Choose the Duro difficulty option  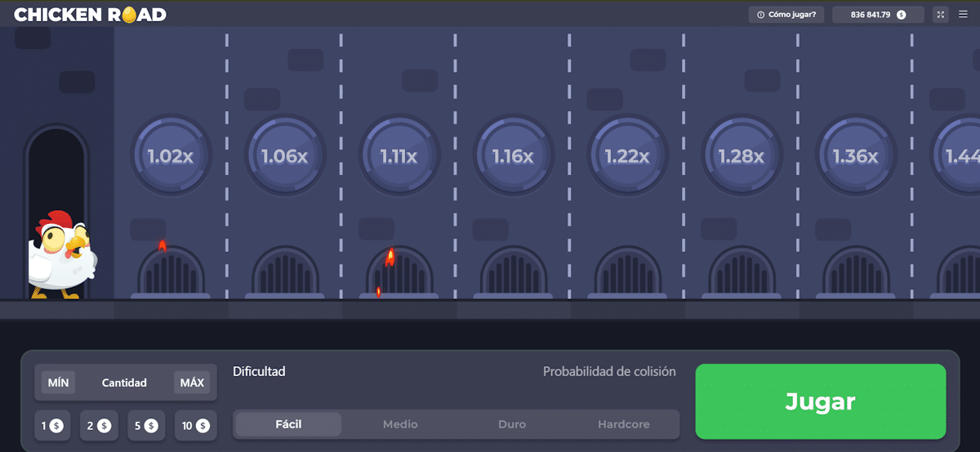[512, 424]
